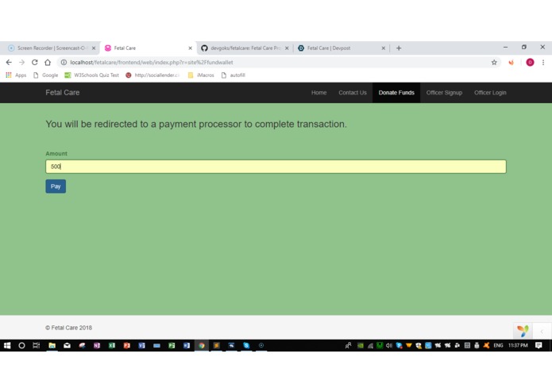Click the Pay button
Screen dimensions: 552x392
click(56, 186)
